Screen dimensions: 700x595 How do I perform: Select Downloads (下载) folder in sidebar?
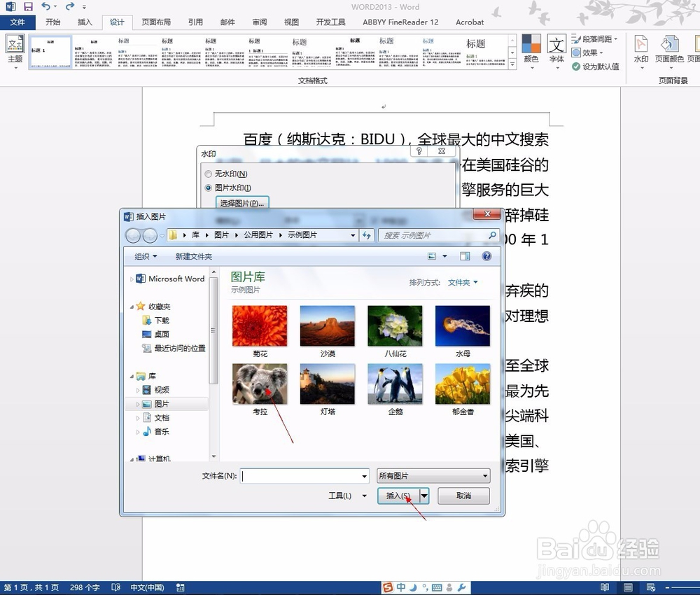[156, 321]
